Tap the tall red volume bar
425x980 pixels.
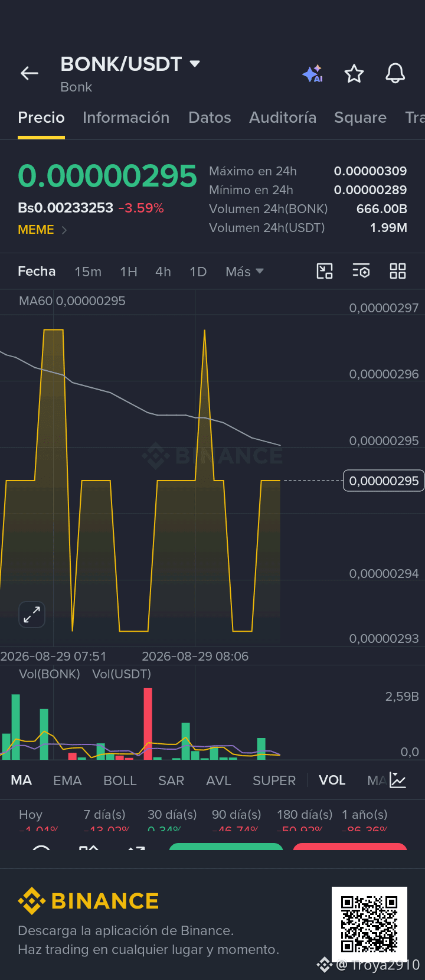click(148, 724)
